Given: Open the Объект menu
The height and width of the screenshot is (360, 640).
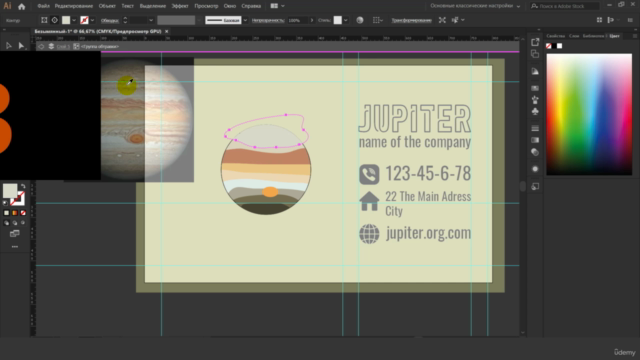Looking at the screenshot, I should pyautogui.click(x=107, y=6).
